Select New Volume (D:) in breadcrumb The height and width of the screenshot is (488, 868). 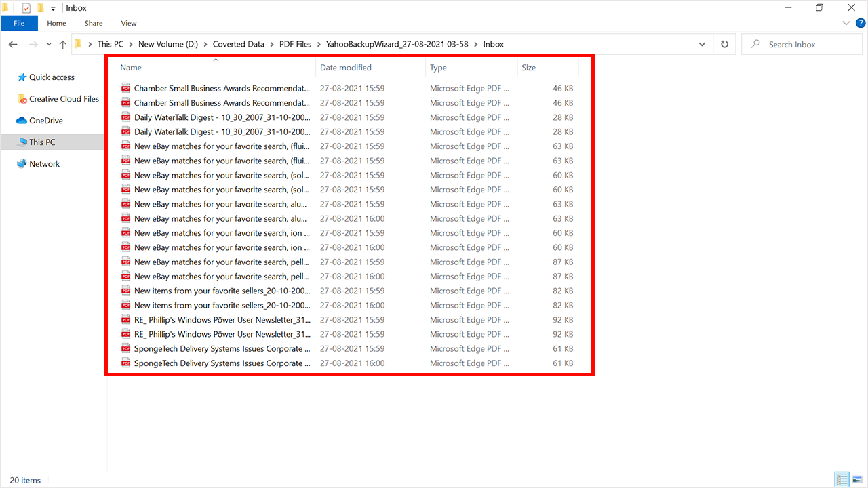click(168, 44)
